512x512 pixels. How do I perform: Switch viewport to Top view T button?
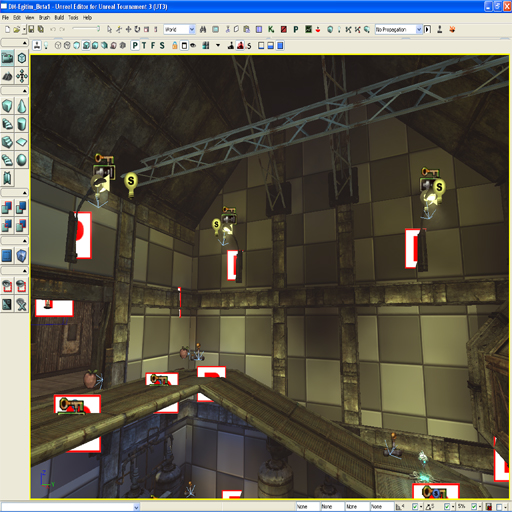click(144, 45)
